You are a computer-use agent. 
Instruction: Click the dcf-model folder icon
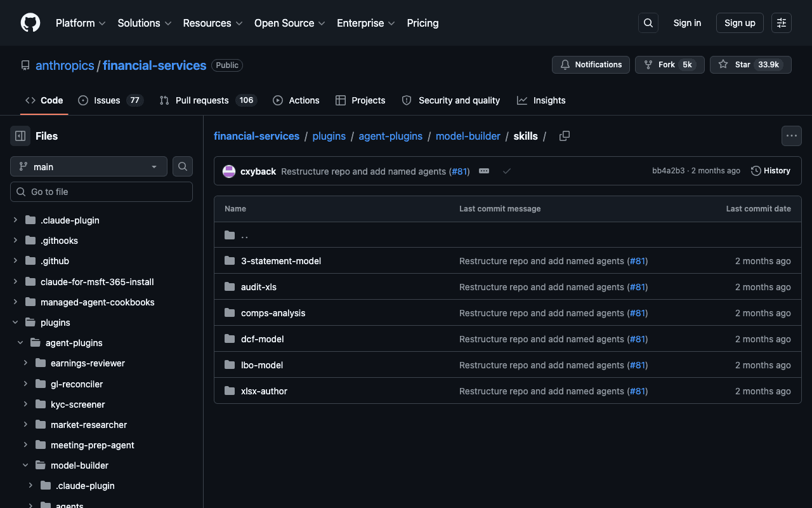tap(230, 339)
